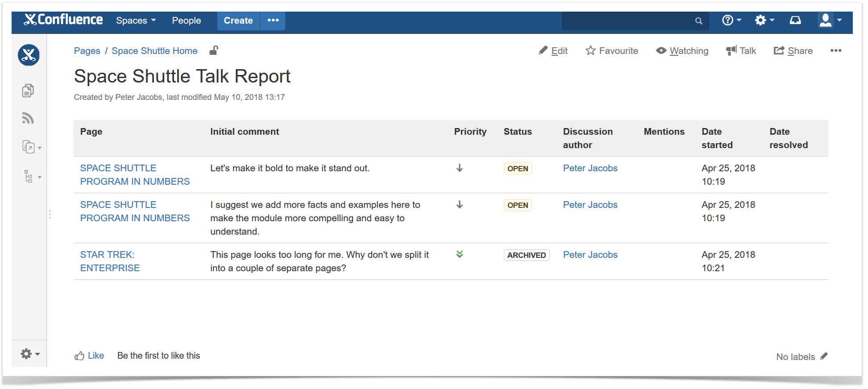Click the sidebar collapse handle
Viewport: 868px width, 389px height.
50,215
